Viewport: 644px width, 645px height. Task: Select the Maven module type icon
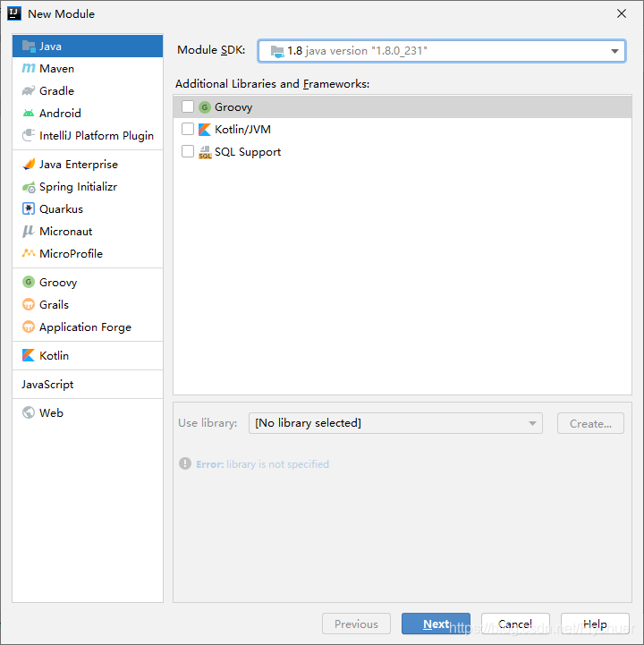coord(29,68)
